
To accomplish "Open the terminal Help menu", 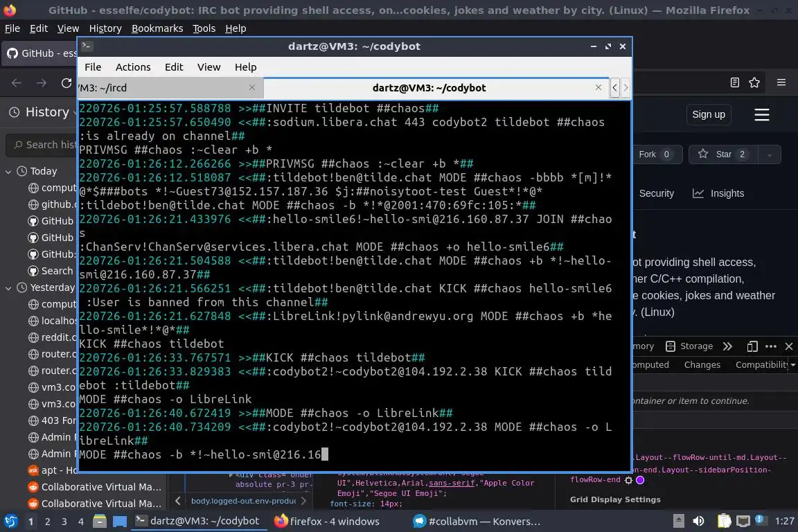I will pyautogui.click(x=245, y=67).
